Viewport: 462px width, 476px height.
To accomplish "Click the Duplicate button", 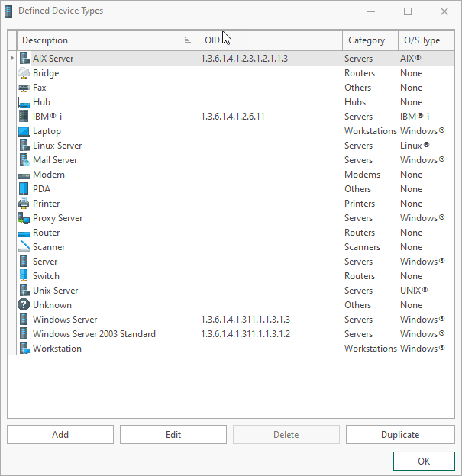I will pos(400,435).
